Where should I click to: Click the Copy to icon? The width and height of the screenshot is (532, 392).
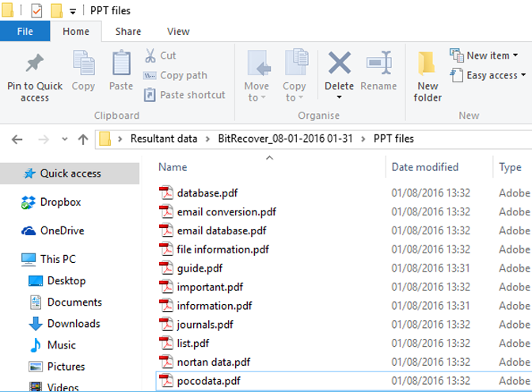click(297, 62)
